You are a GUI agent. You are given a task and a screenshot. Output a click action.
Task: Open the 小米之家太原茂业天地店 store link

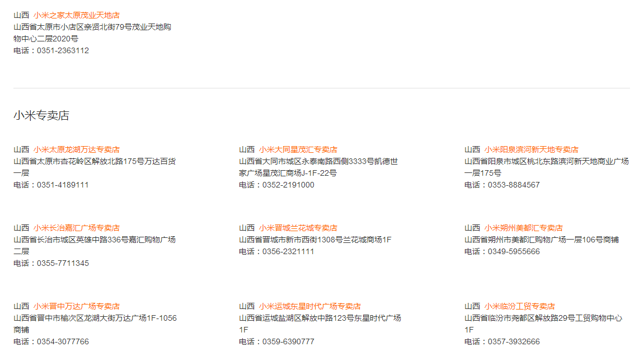[76, 15]
